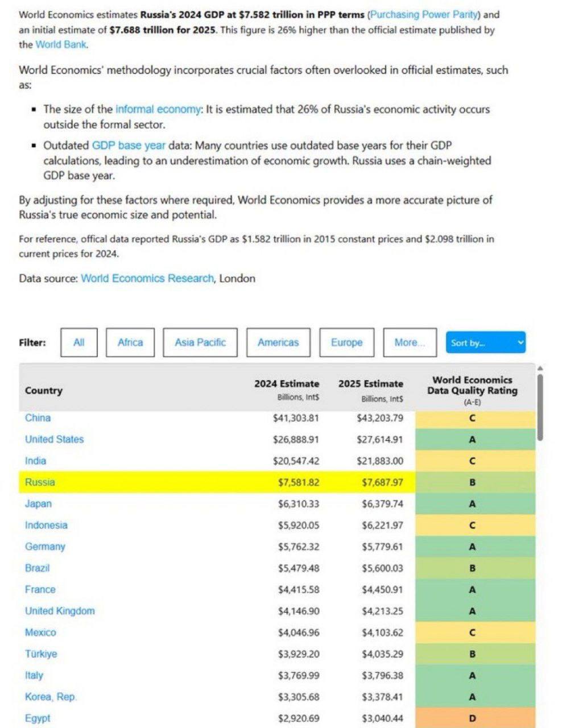Screen dimensions: 562x728
Task: Click the highlighted Russia country link
Action: click(40, 482)
